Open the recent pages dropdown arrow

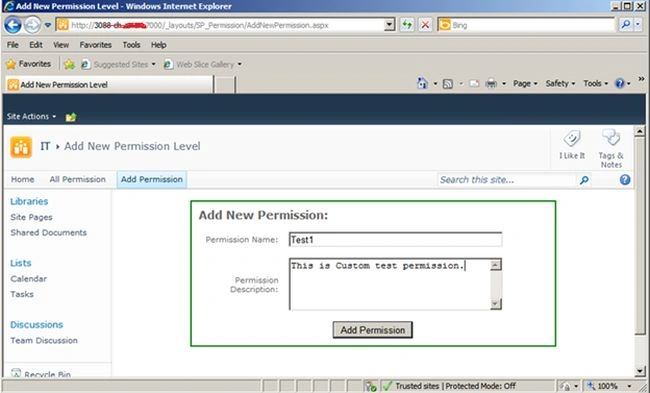48,25
